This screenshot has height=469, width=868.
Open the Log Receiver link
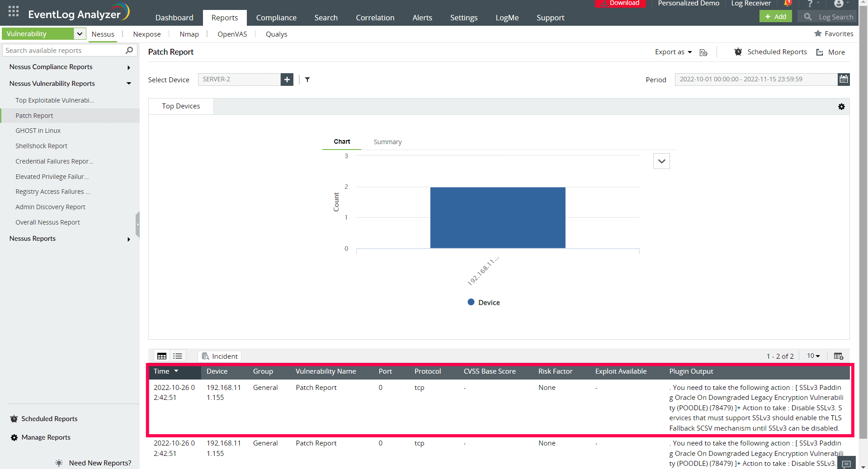point(751,4)
